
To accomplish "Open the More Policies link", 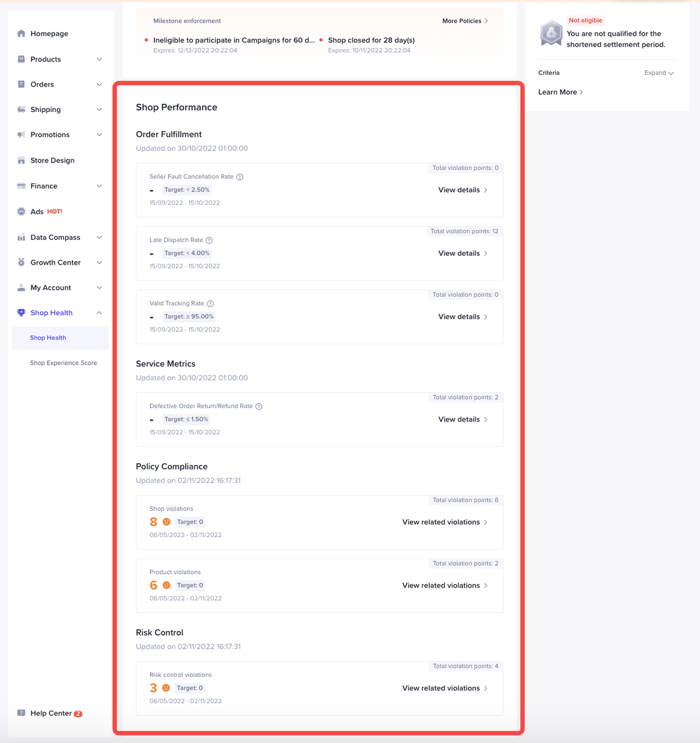I will [x=465, y=21].
